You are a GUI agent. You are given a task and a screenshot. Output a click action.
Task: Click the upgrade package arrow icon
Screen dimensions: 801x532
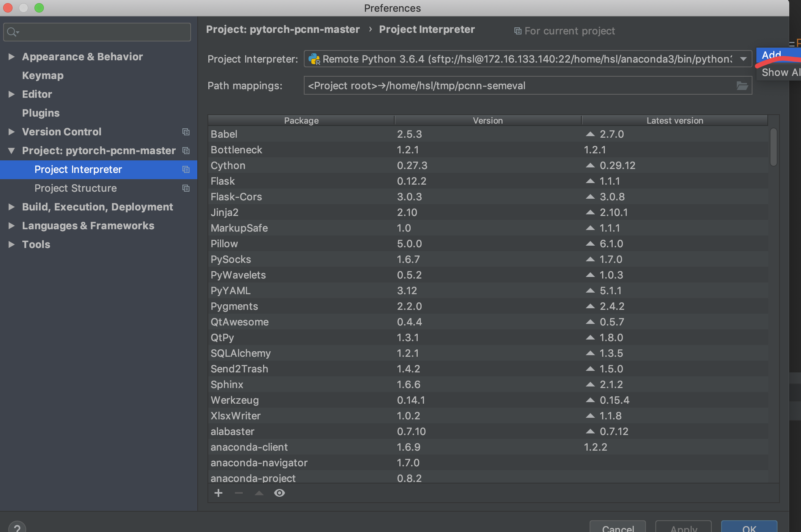click(259, 493)
